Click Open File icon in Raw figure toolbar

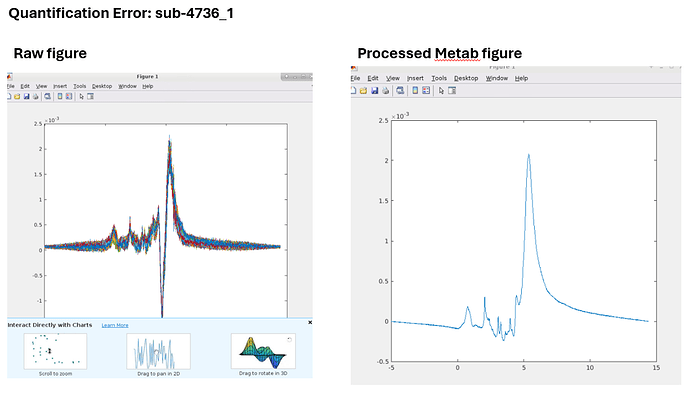pyautogui.click(x=17, y=97)
